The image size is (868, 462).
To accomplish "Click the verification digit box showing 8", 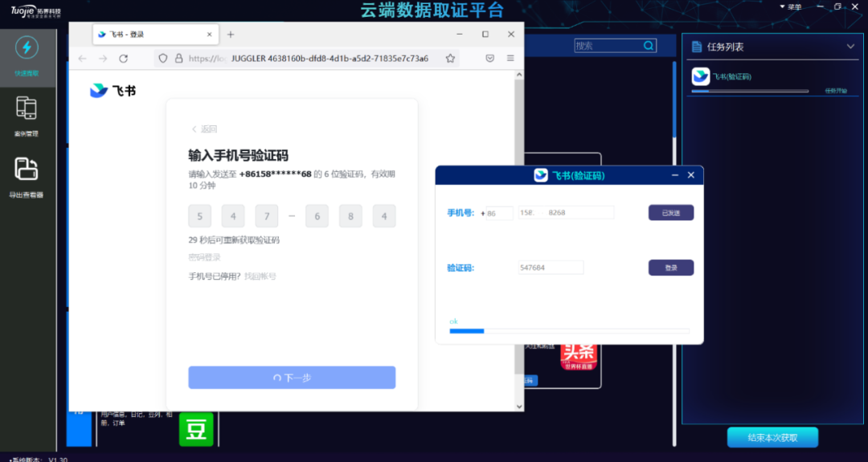I will 350,216.
